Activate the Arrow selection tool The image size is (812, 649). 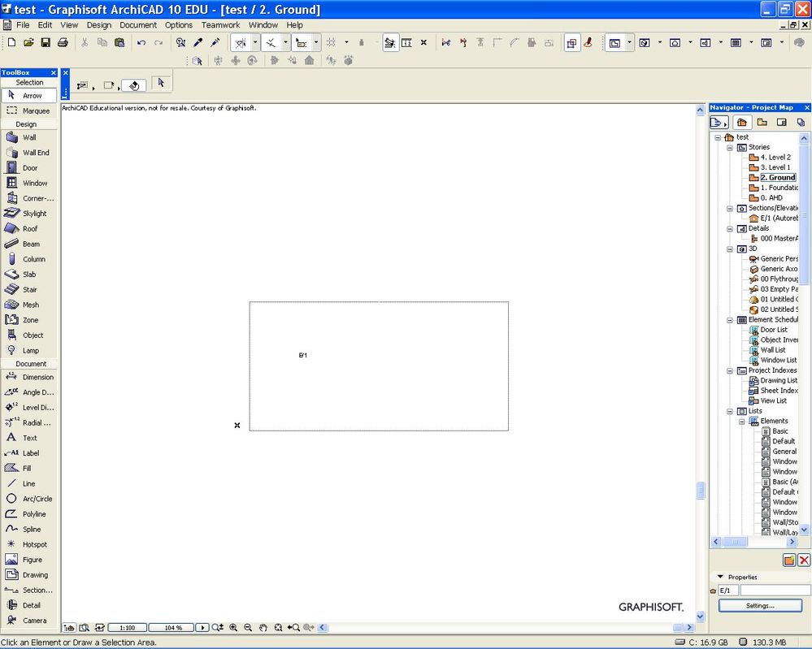(28, 95)
